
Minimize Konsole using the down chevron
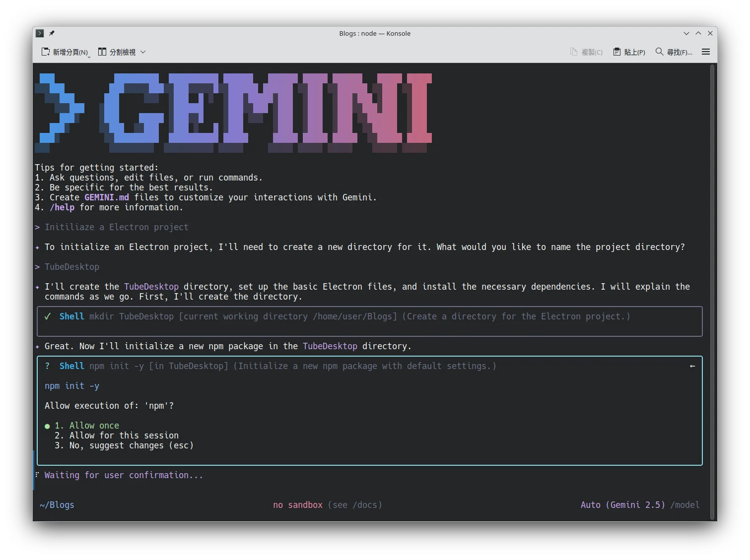click(x=686, y=33)
